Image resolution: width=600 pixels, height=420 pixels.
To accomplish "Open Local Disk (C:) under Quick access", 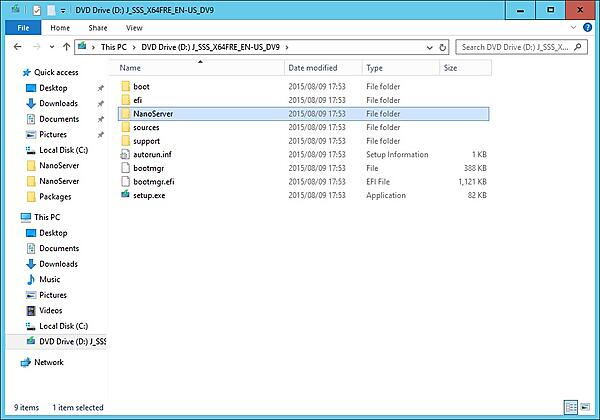I will (x=64, y=150).
